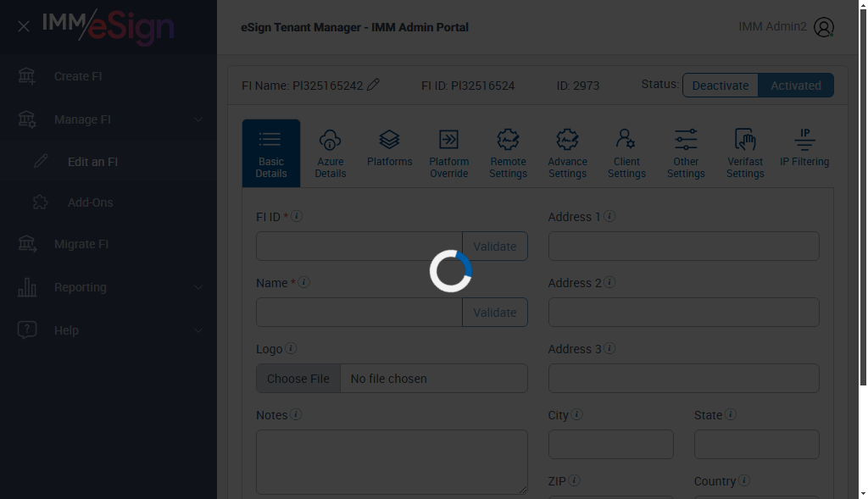
Task: Click the Migrate FI bank arrow icon
Action: click(x=26, y=243)
